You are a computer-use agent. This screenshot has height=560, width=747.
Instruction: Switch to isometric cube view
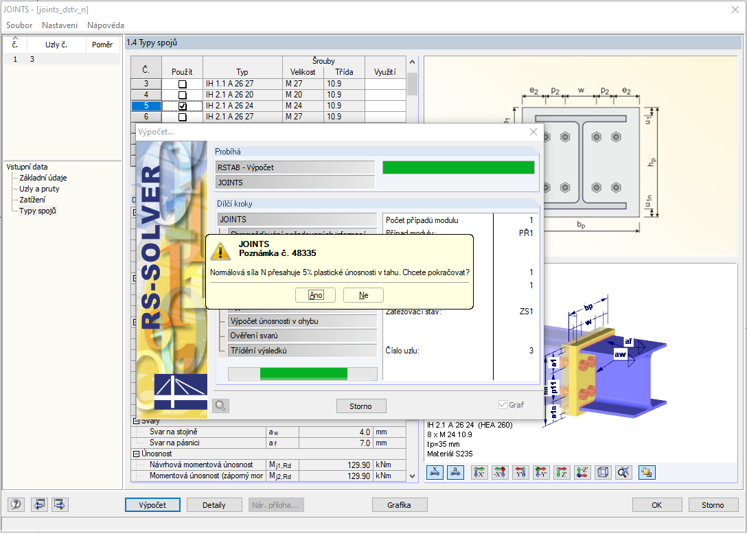pos(603,472)
